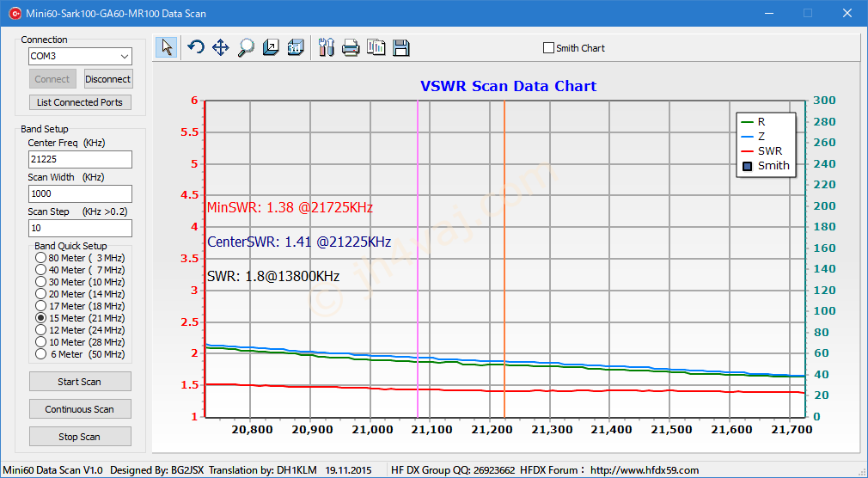Activate the pan move tool
868x478 pixels.
[220, 47]
